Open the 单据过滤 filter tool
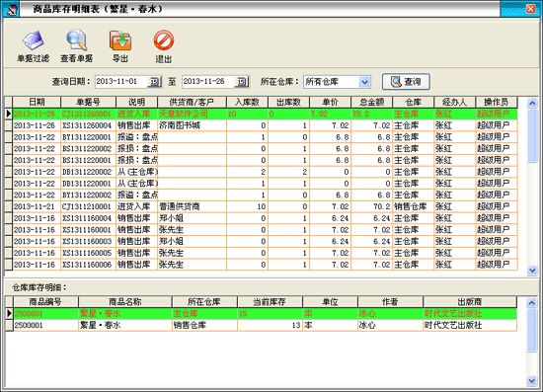 pyautogui.click(x=34, y=40)
